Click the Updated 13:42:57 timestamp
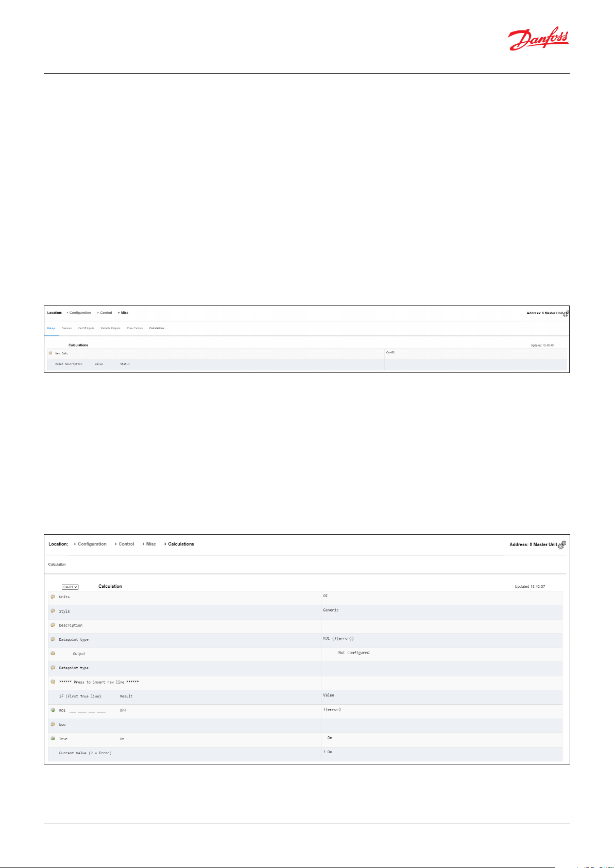The width and height of the screenshot is (614, 868). tap(530, 587)
